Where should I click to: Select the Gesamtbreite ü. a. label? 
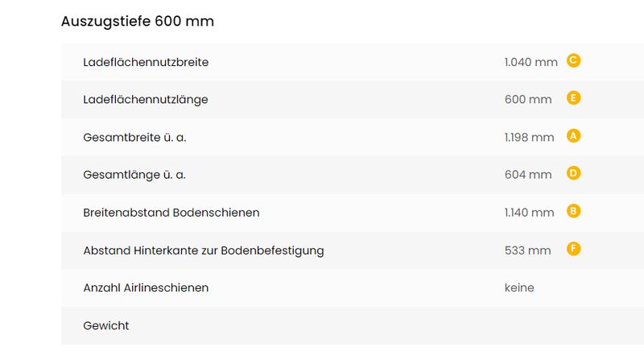134,137
